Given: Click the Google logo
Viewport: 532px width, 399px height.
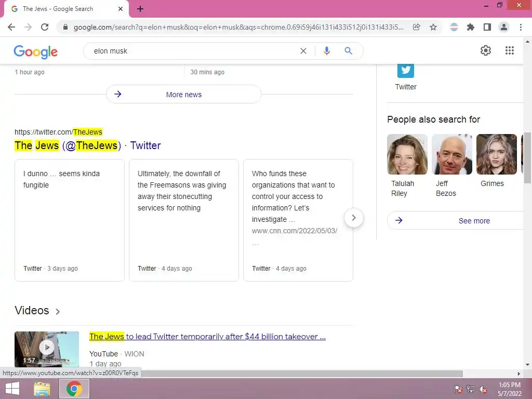Looking at the screenshot, I should [36, 51].
